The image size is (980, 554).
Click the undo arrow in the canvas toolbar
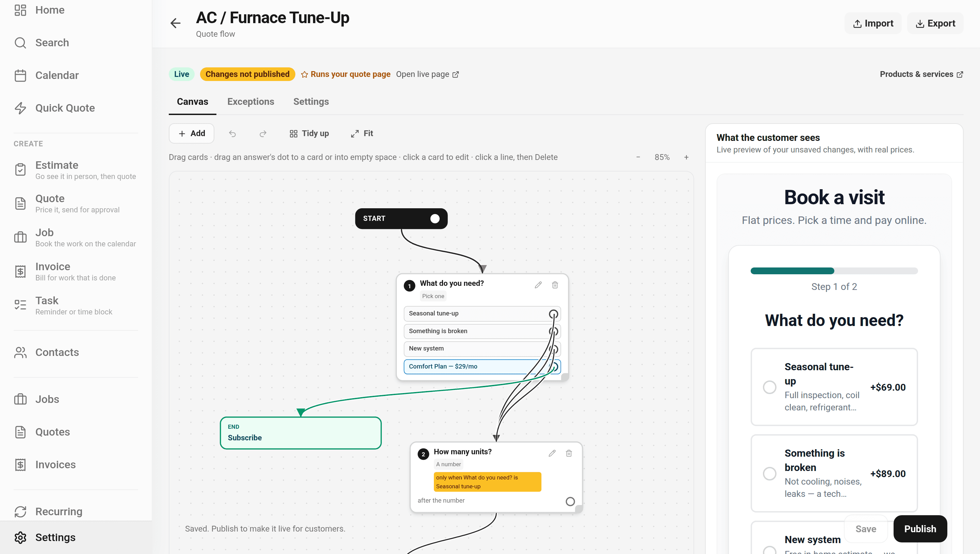click(x=232, y=133)
